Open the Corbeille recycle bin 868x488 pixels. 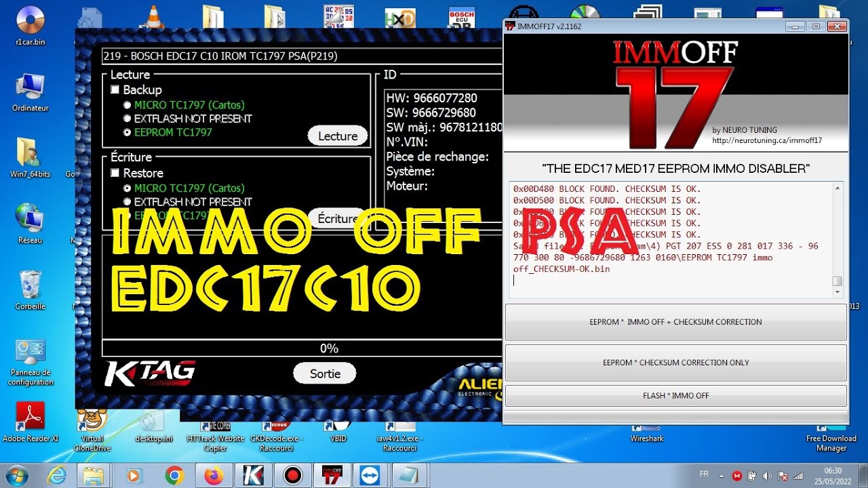[x=31, y=290]
